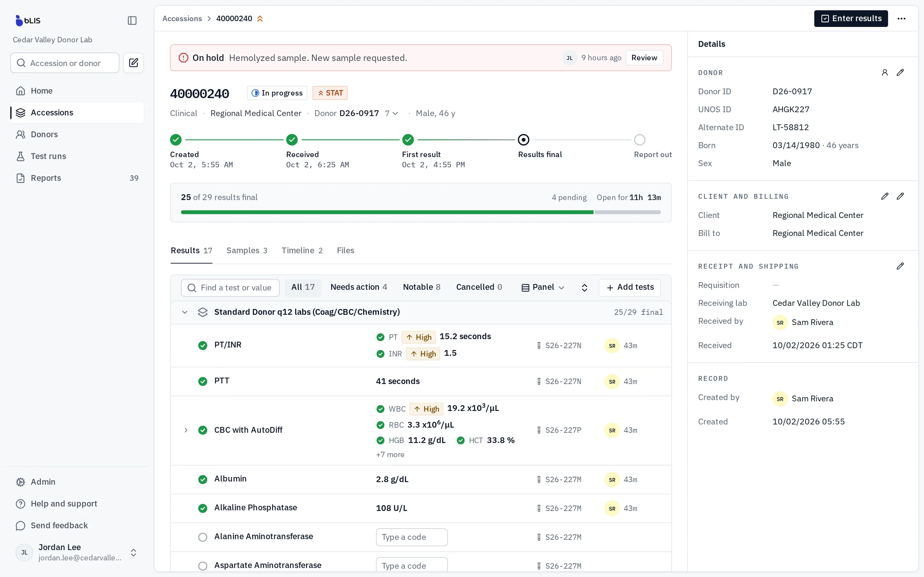924x577 pixels.
Task: Edit the Receipt and Shipping section
Action: coord(900,266)
